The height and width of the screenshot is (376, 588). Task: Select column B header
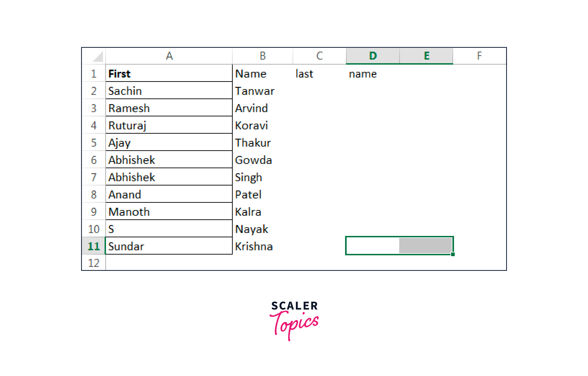point(262,56)
